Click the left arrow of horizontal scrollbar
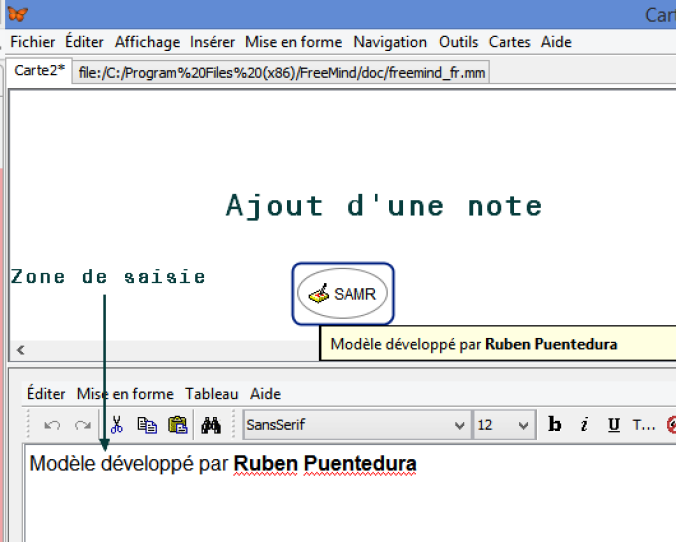The image size is (676, 542). point(21,350)
